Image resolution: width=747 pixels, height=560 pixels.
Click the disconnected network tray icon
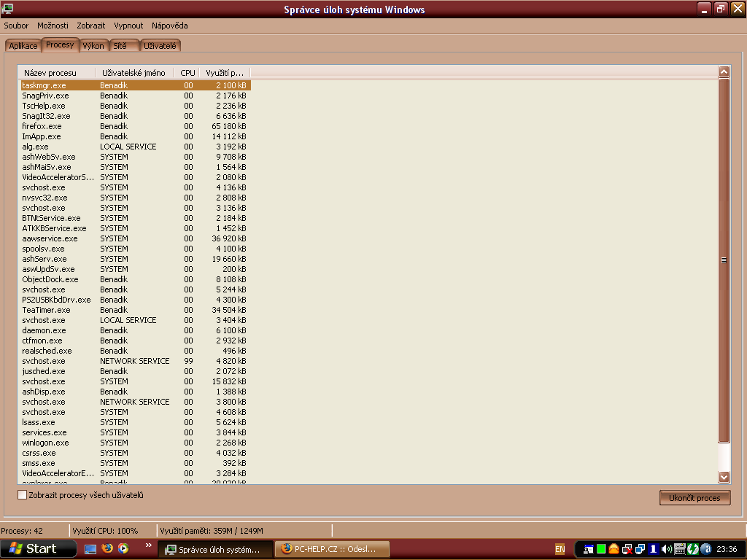[x=627, y=550]
